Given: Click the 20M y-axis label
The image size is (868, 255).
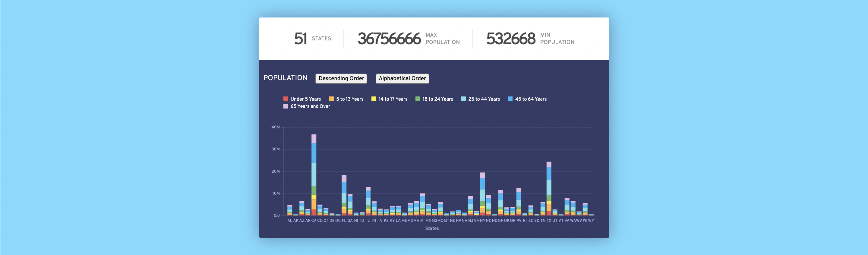Looking at the screenshot, I should (276, 172).
